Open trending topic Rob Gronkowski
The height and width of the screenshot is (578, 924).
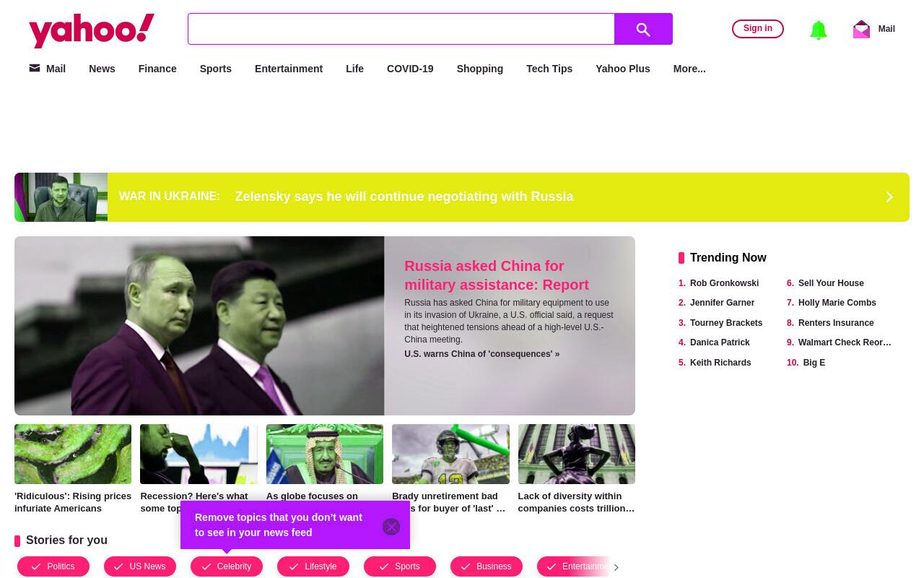[x=724, y=283]
